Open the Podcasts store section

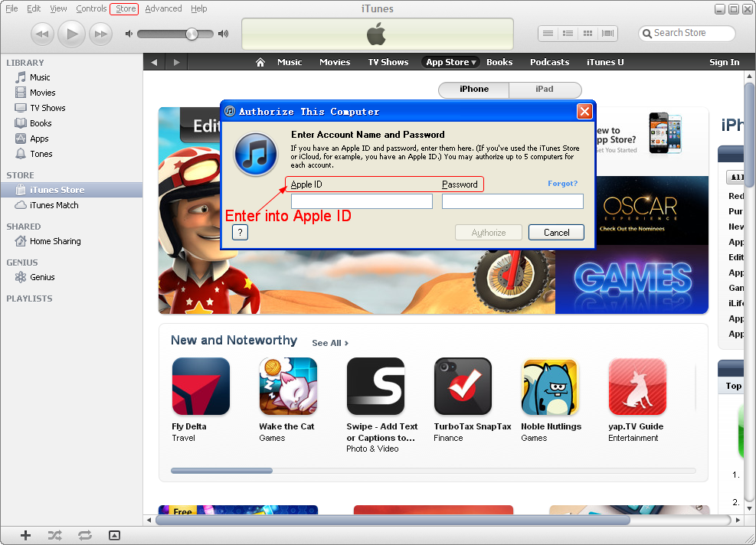(x=550, y=62)
